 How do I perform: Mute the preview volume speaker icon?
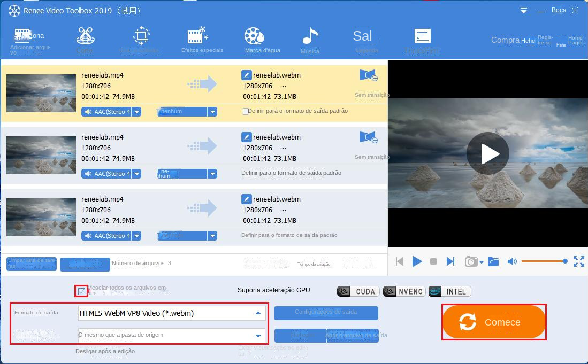tap(512, 261)
